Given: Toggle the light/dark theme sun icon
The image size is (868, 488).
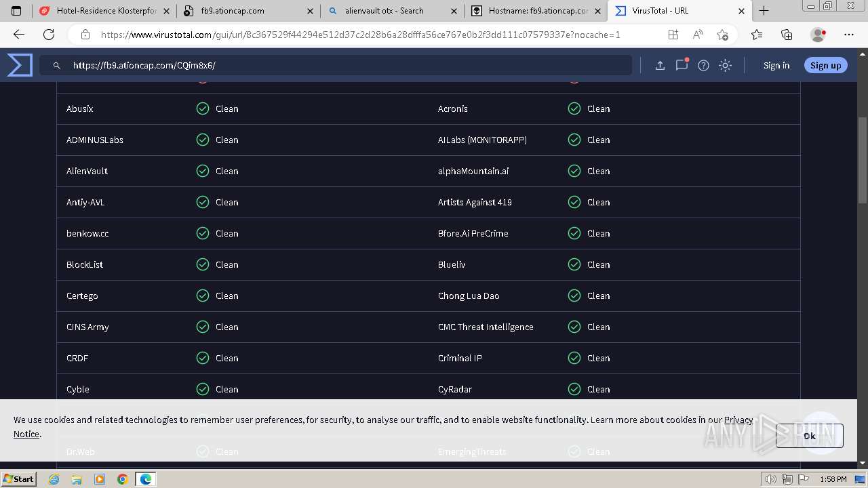Looking at the screenshot, I should coord(726,65).
